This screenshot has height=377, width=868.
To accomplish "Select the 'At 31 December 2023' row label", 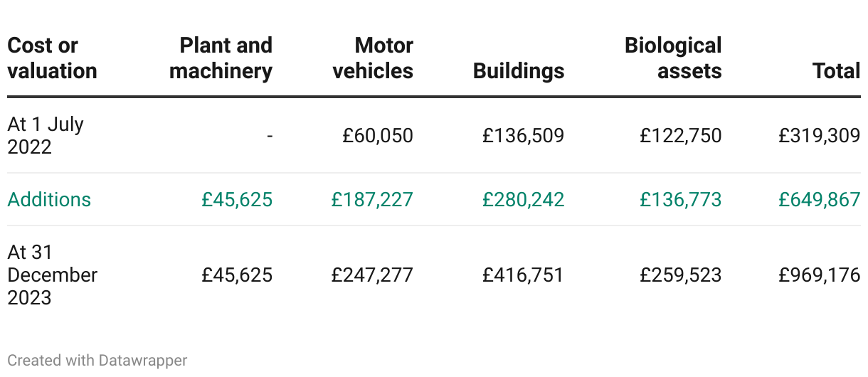I will [x=53, y=275].
